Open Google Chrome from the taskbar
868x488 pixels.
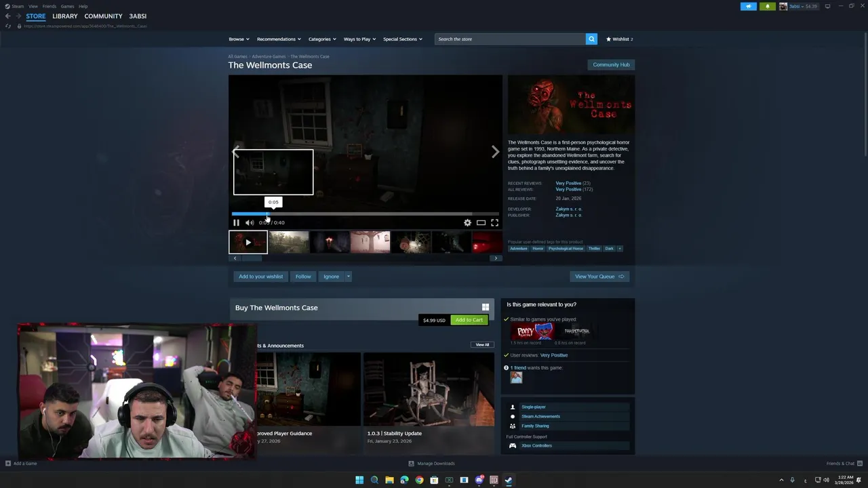pos(419,480)
